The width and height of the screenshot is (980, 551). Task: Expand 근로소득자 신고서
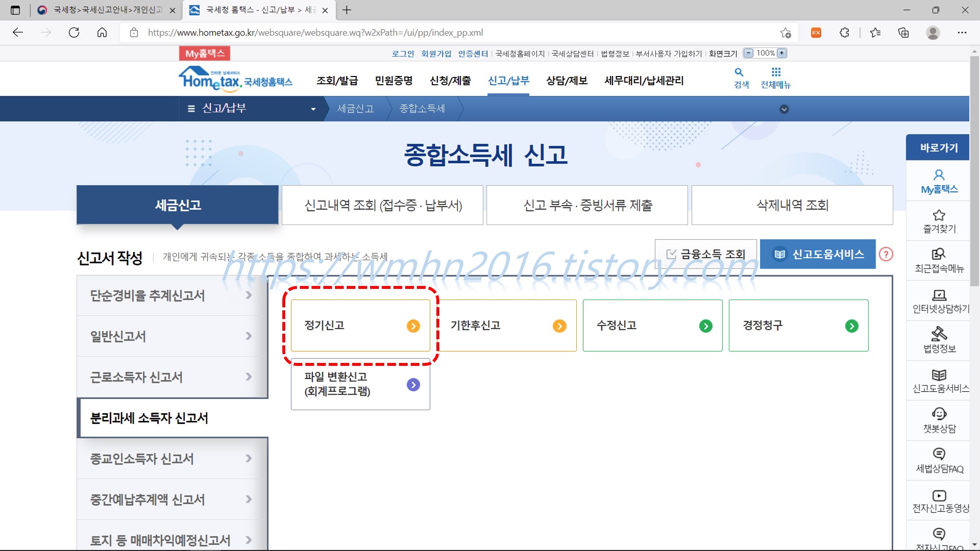[x=172, y=377]
